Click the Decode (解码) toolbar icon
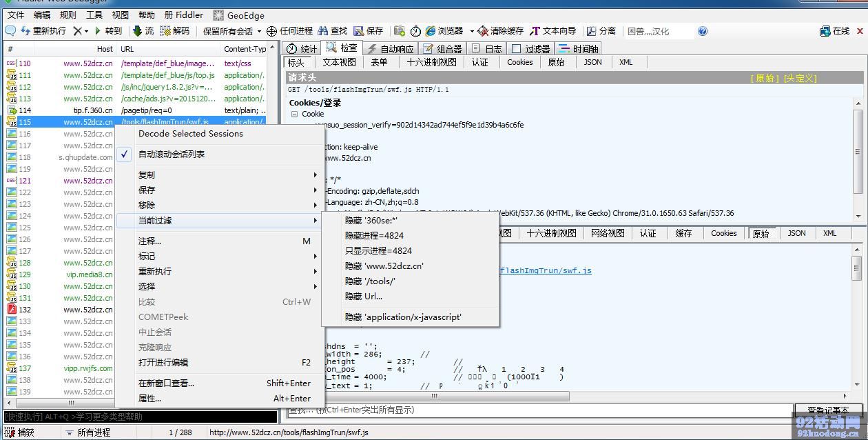This screenshot has width=868, height=440. (x=166, y=31)
